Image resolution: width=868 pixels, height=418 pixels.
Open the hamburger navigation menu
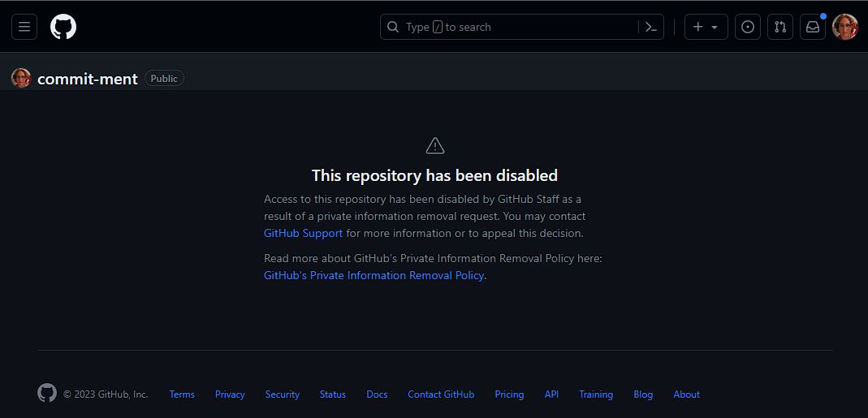click(x=24, y=27)
